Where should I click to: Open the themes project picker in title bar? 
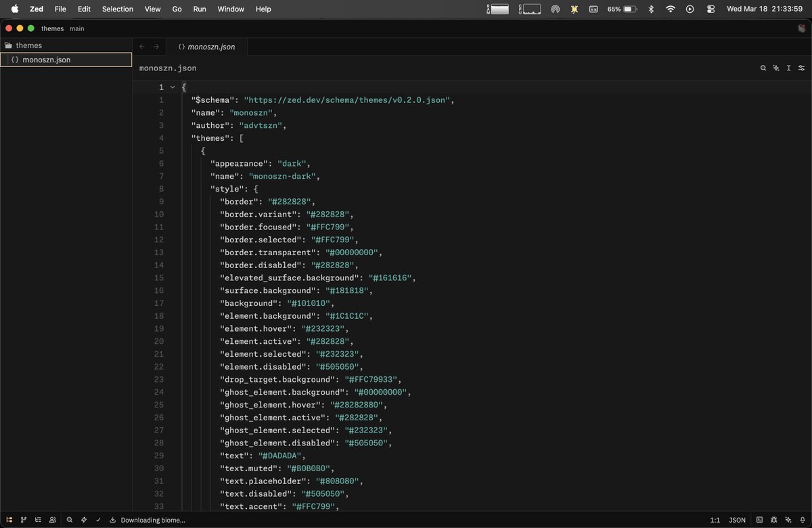coord(52,28)
